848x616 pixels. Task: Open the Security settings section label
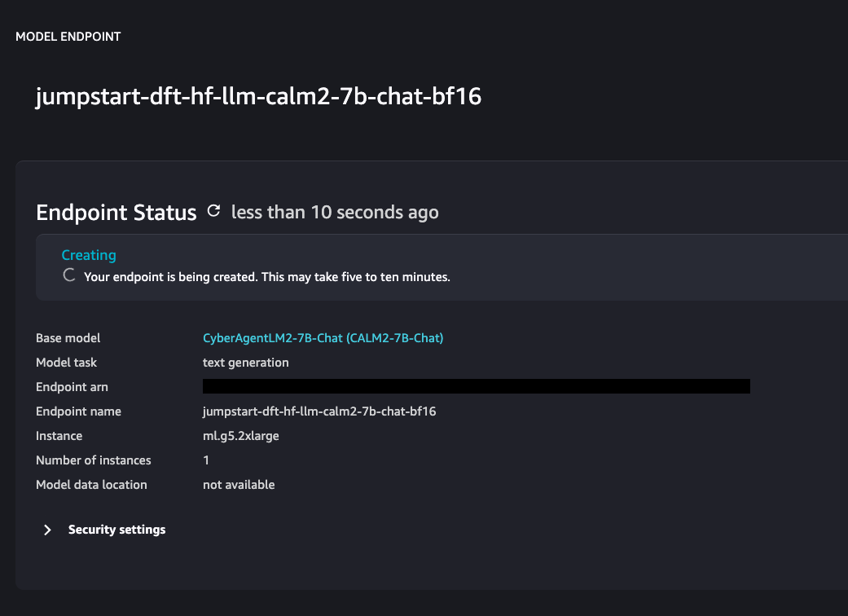[116, 530]
